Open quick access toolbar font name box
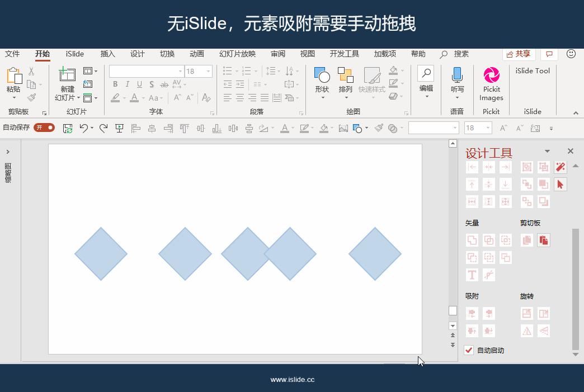 tap(434, 128)
